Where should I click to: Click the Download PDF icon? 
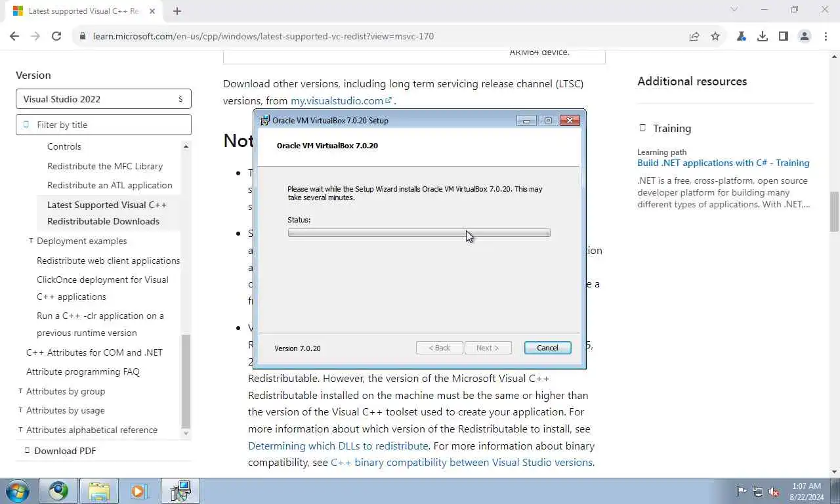pos(27,450)
